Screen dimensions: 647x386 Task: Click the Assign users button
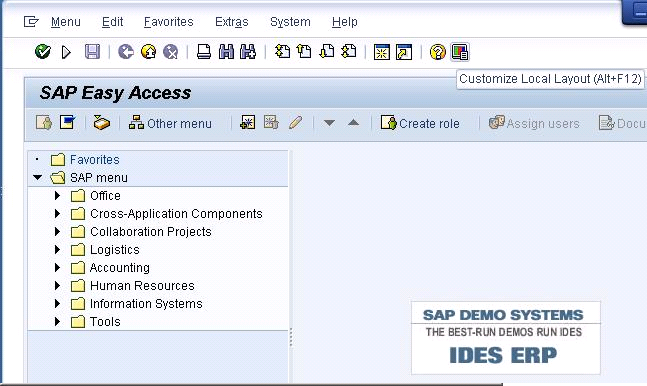click(x=534, y=123)
